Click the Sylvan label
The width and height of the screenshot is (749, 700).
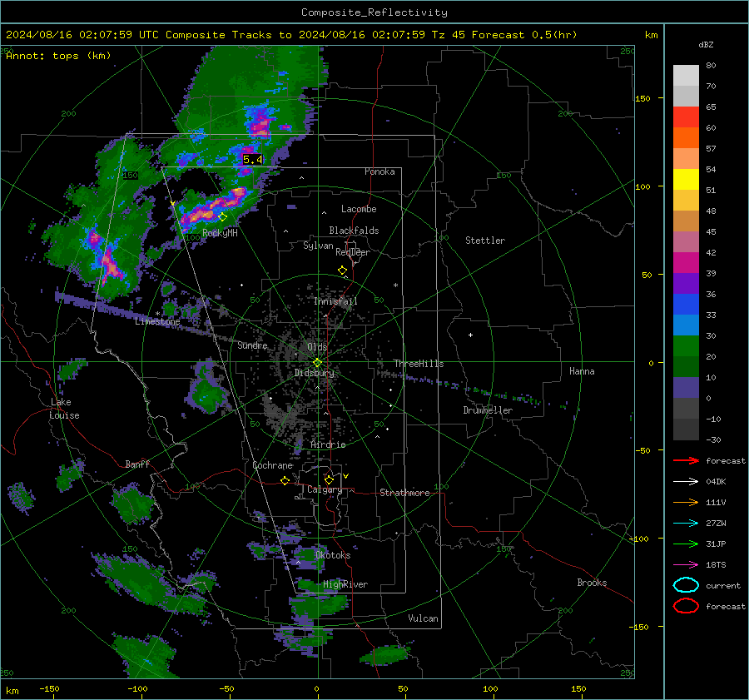[318, 246]
